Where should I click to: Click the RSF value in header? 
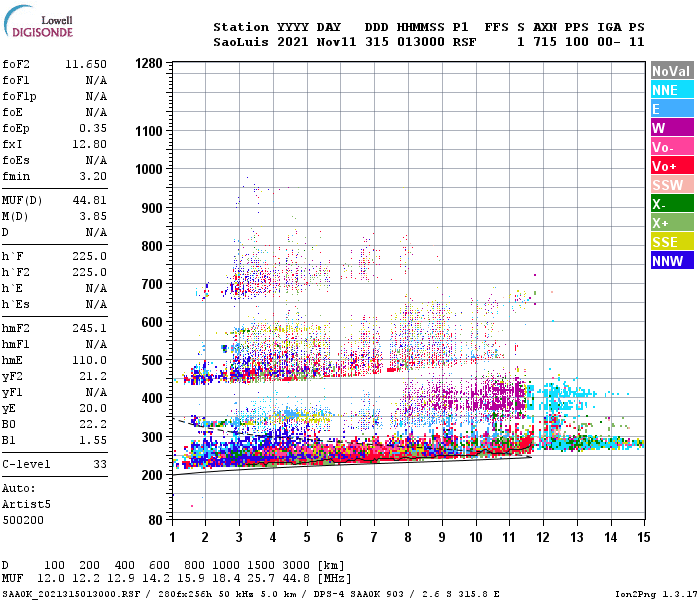[x=464, y=42]
